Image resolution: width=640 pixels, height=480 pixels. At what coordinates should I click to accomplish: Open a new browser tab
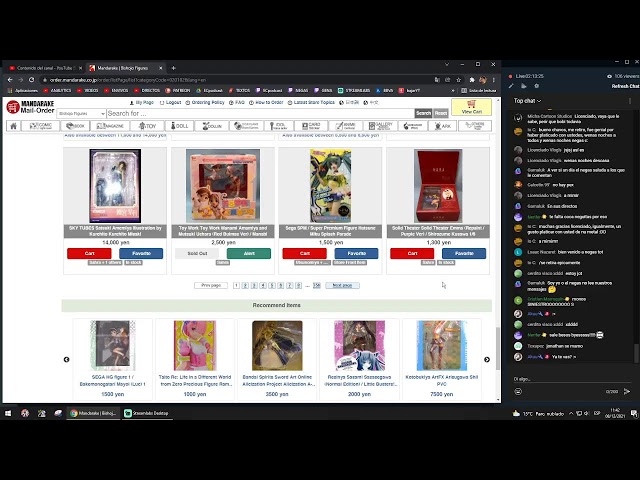[x=173, y=68]
